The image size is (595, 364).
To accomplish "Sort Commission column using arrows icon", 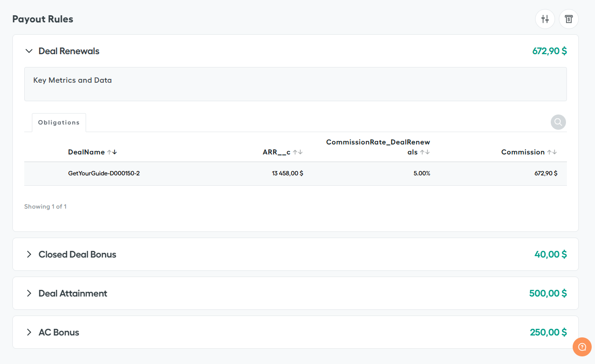I will 552,152.
